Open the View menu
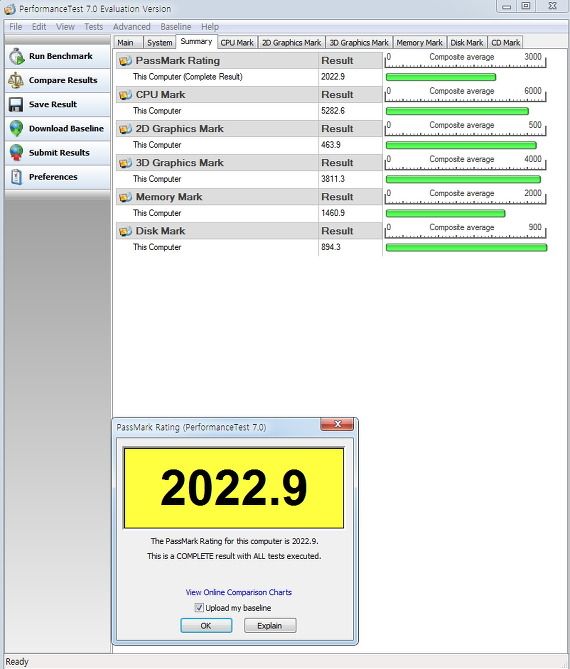Viewport: 570px width, 669px height. click(65, 26)
